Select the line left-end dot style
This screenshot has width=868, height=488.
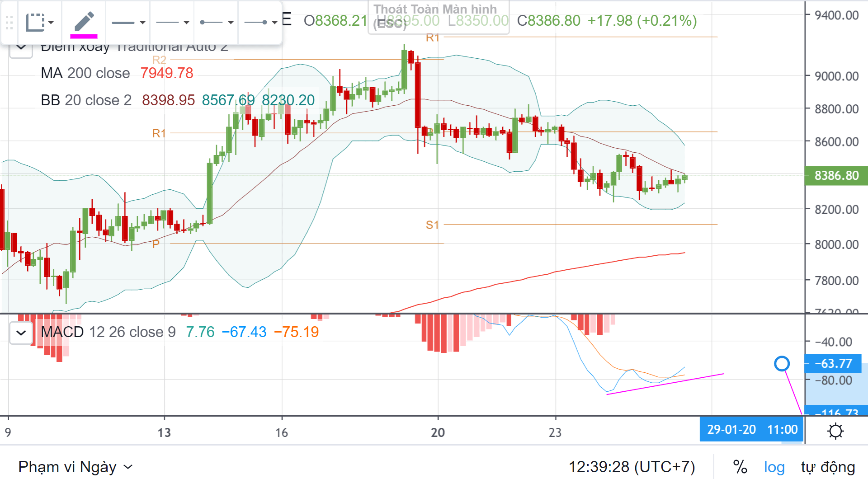point(216,22)
